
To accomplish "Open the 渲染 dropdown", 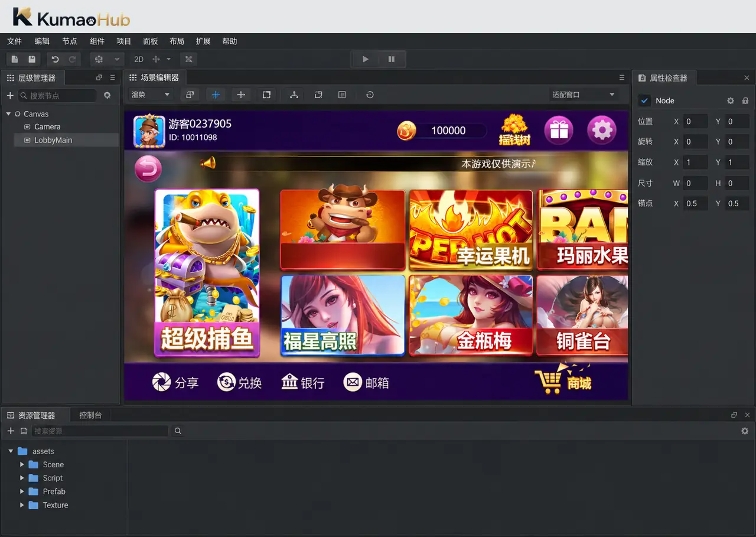I will 151,95.
